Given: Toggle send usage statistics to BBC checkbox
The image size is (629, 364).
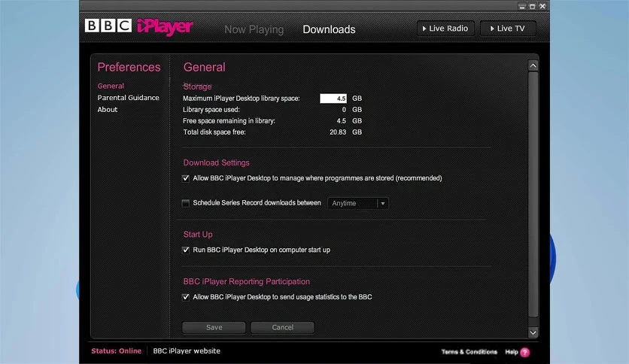Looking at the screenshot, I should (x=186, y=298).
